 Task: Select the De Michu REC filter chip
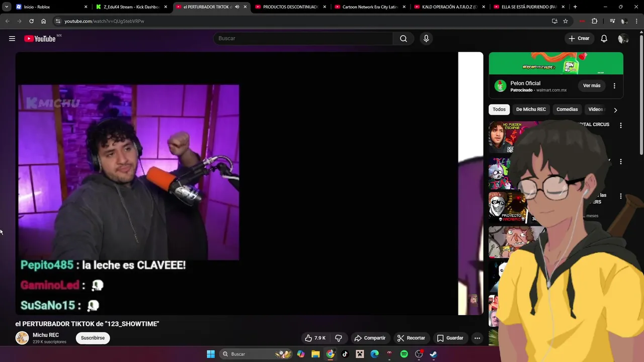[531, 110]
